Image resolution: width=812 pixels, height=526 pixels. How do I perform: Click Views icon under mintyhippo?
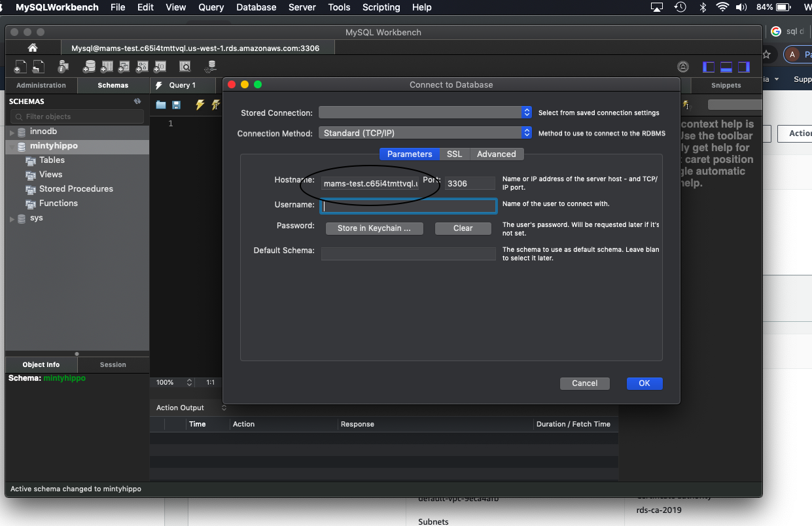[x=30, y=175]
